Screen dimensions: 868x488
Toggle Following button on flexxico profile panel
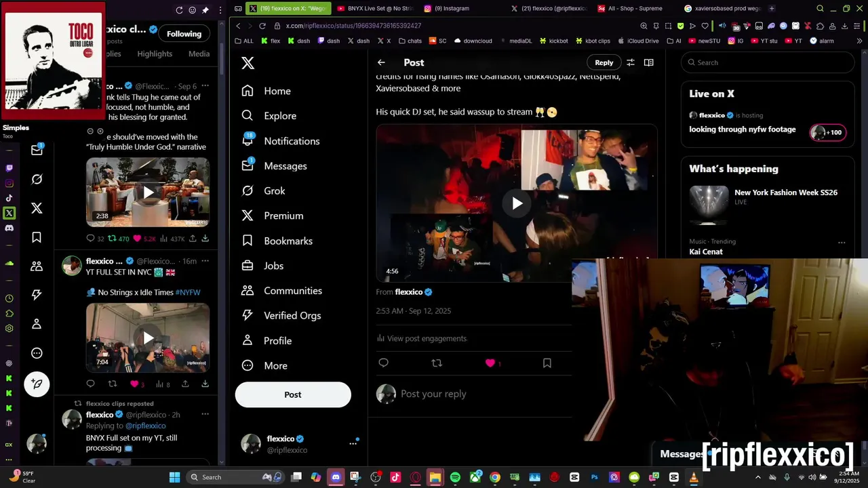tap(184, 34)
